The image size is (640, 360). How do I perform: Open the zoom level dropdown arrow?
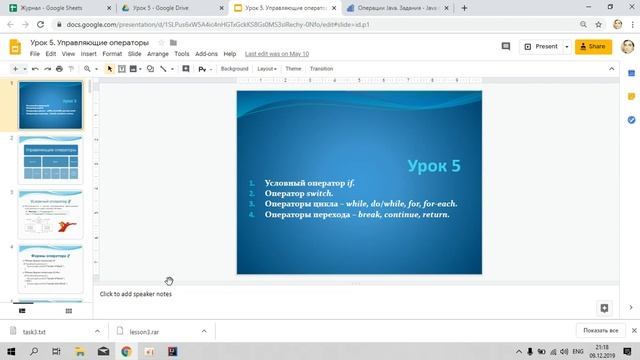[96, 69]
